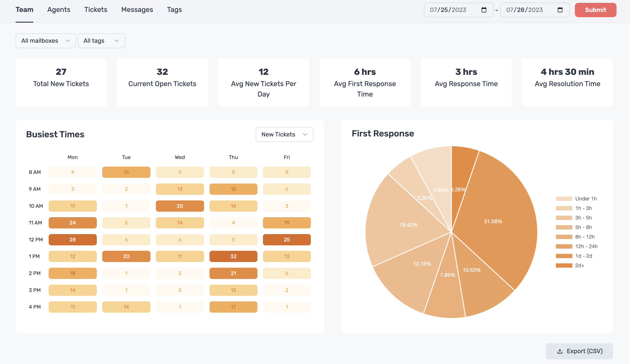
Task: Open the All tags dropdown
Action: (x=101, y=41)
